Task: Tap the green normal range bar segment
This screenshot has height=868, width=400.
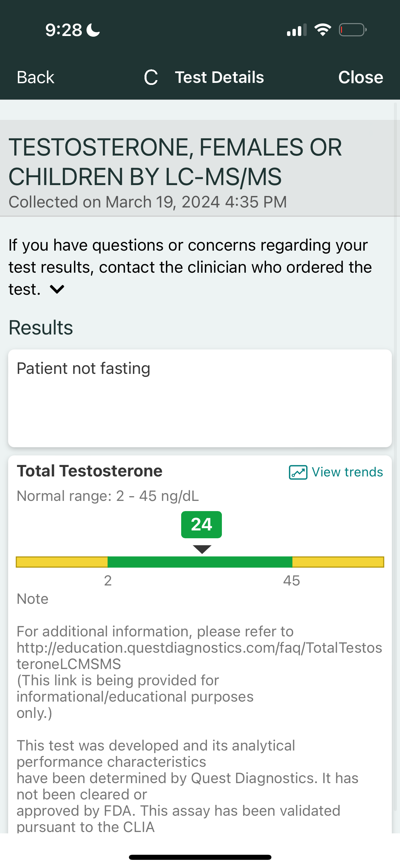Action: click(x=200, y=562)
